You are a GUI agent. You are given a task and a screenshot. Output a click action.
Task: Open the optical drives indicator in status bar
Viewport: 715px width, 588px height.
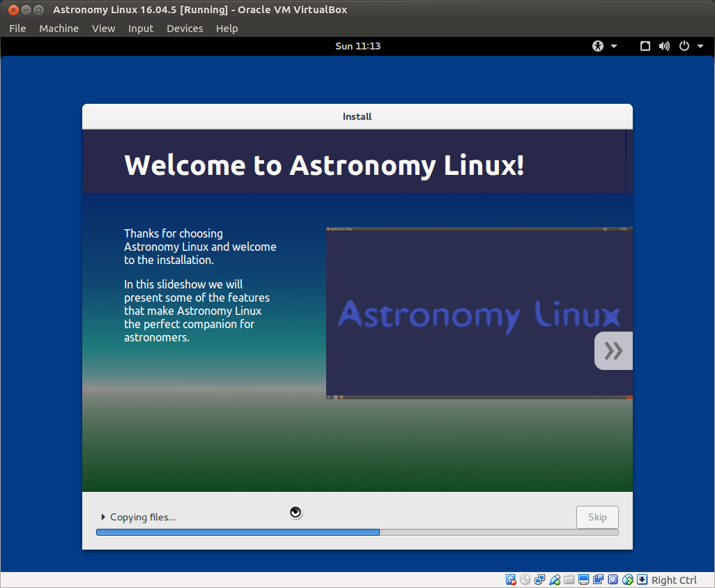click(525, 579)
